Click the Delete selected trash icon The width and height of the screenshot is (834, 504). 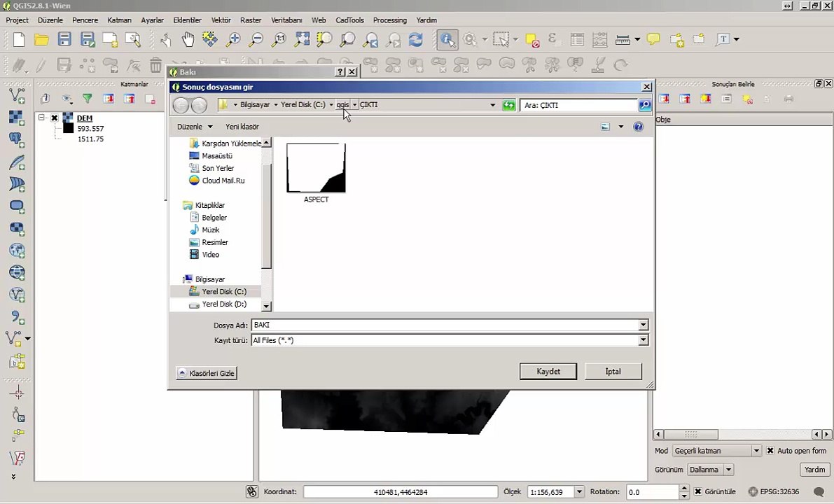(155, 65)
